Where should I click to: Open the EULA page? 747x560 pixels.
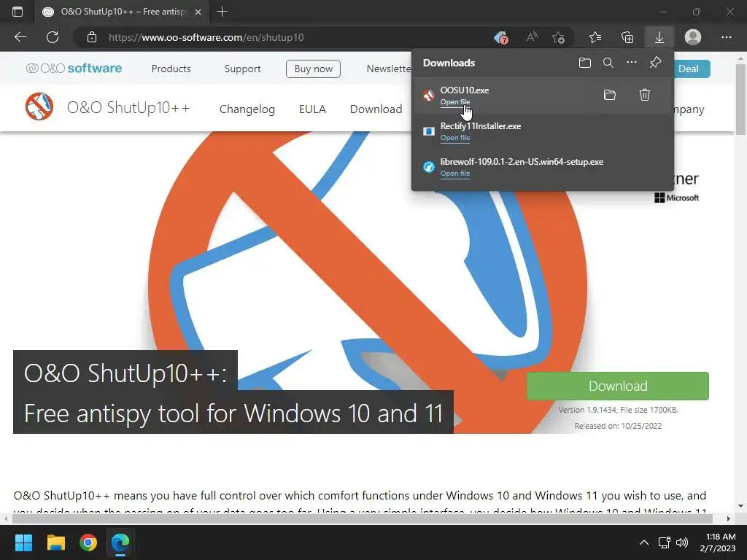click(312, 109)
